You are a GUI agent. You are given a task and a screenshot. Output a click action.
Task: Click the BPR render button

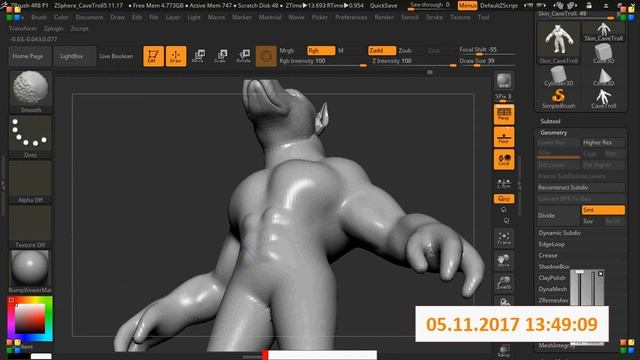(504, 81)
